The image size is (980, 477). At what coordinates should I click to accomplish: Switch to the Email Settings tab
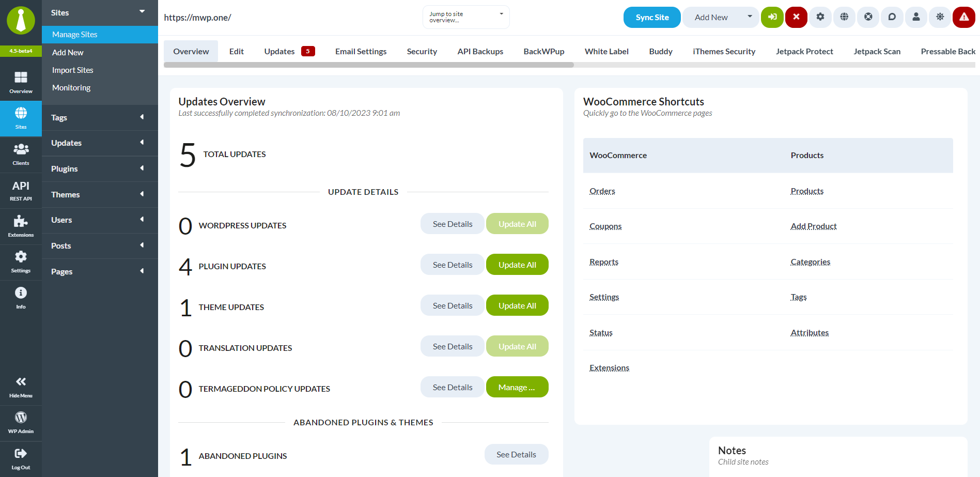[361, 51]
